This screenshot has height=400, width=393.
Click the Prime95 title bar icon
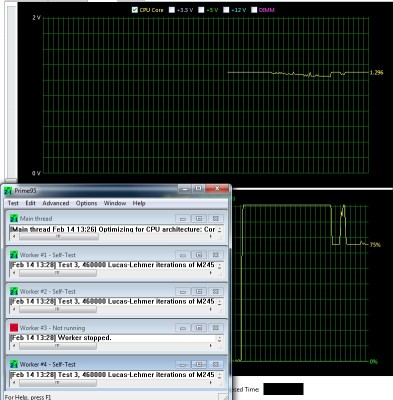[x=8, y=191]
